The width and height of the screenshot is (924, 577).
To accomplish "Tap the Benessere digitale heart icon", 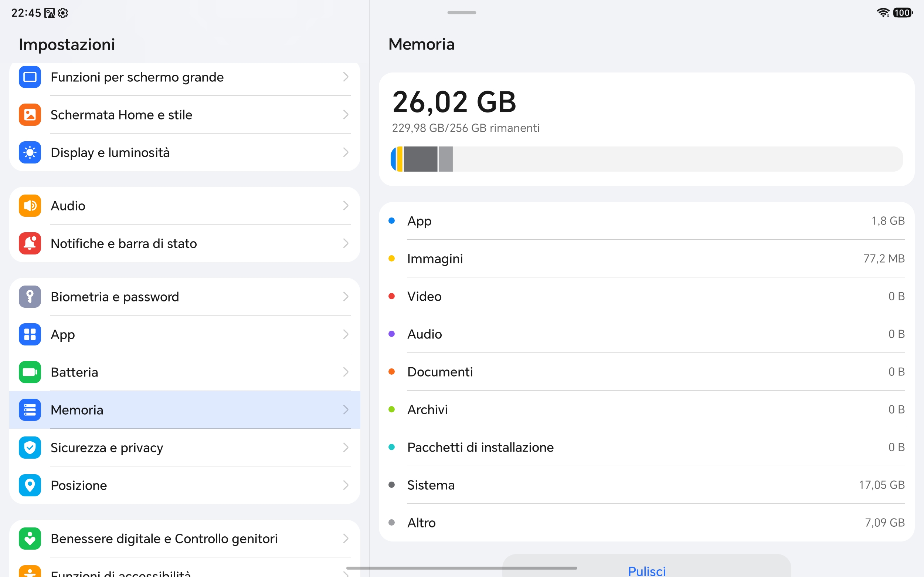I will tap(30, 539).
